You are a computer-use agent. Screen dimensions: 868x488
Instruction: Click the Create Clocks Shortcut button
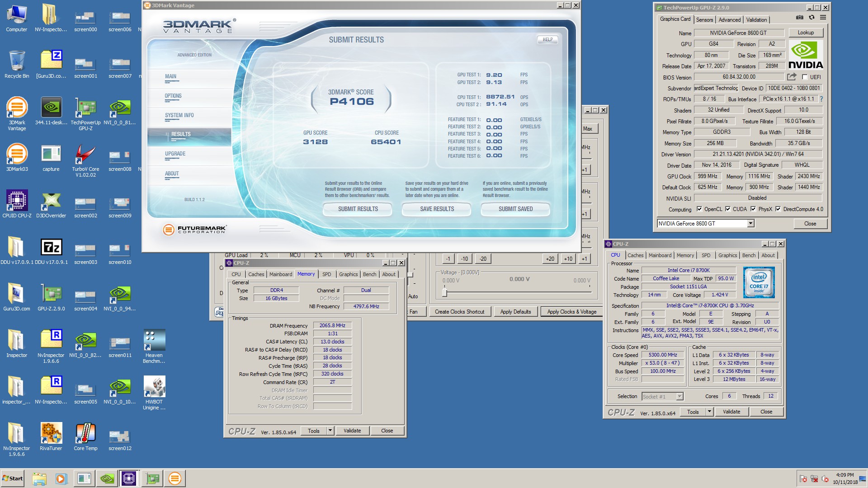click(x=459, y=311)
